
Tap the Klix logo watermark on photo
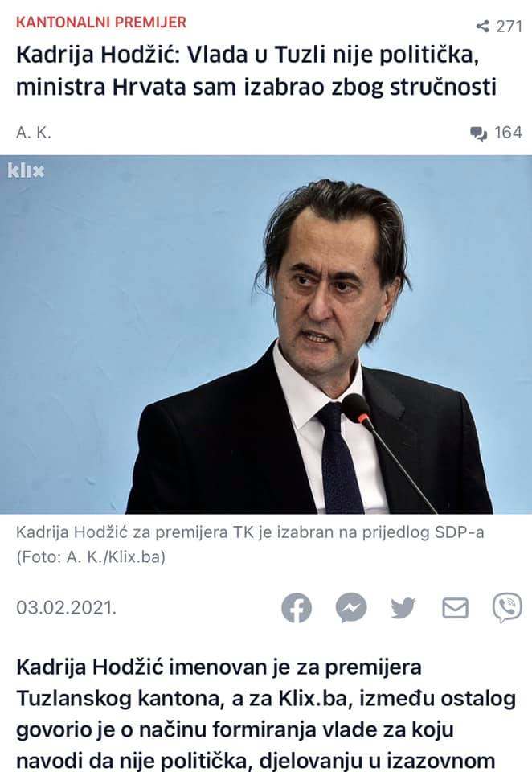coord(26,170)
